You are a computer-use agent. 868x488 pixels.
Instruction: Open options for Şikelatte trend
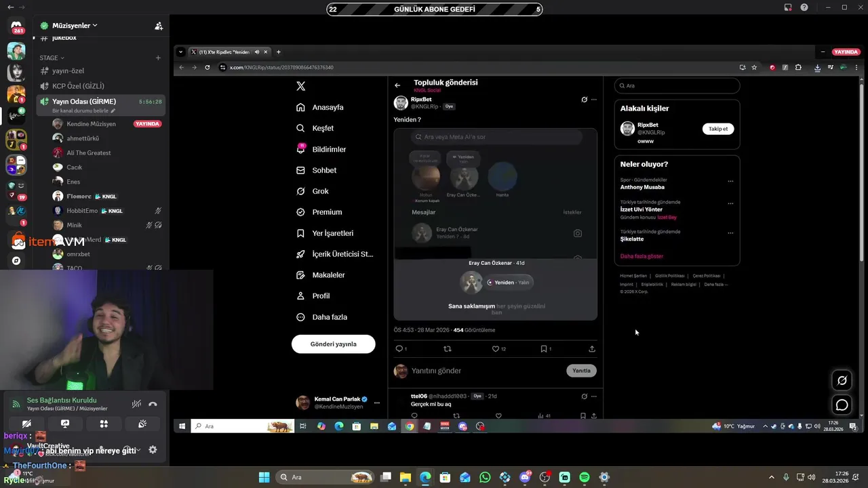[x=730, y=232]
